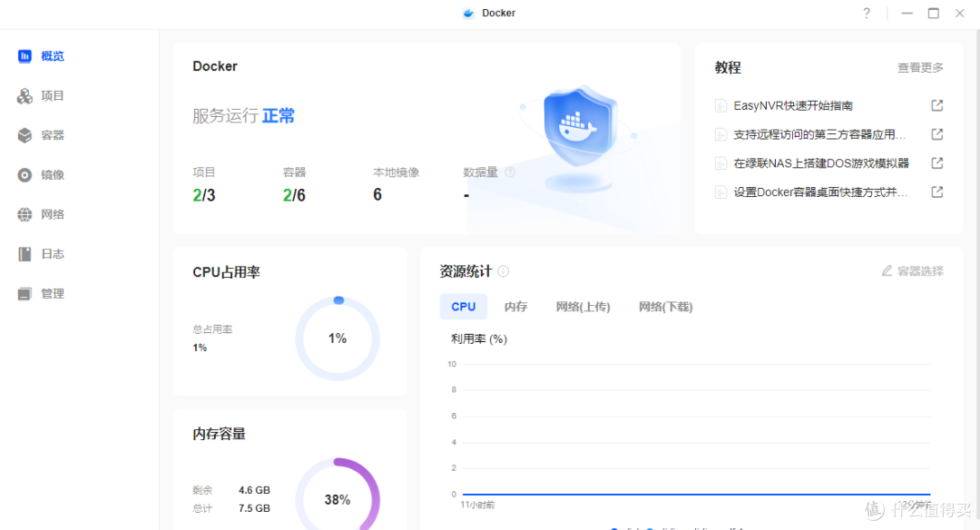Open 在绿联NAS上搭建DOS游戏模拟器 tutorial
This screenshot has width=980, height=530.
[821, 163]
